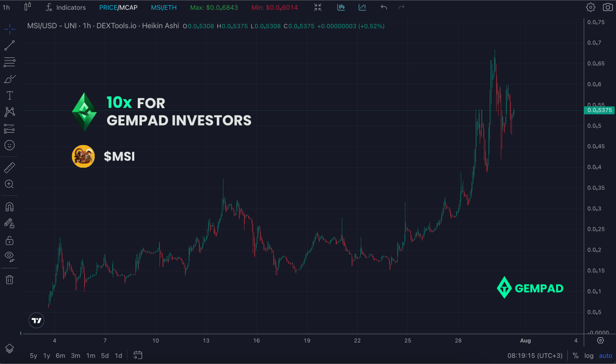Switch to the MSI/ETH pair

[163, 7]
